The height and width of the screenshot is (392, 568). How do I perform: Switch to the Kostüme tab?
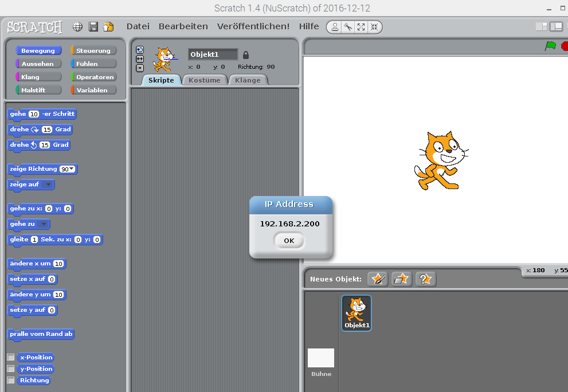tap(205, 80)
